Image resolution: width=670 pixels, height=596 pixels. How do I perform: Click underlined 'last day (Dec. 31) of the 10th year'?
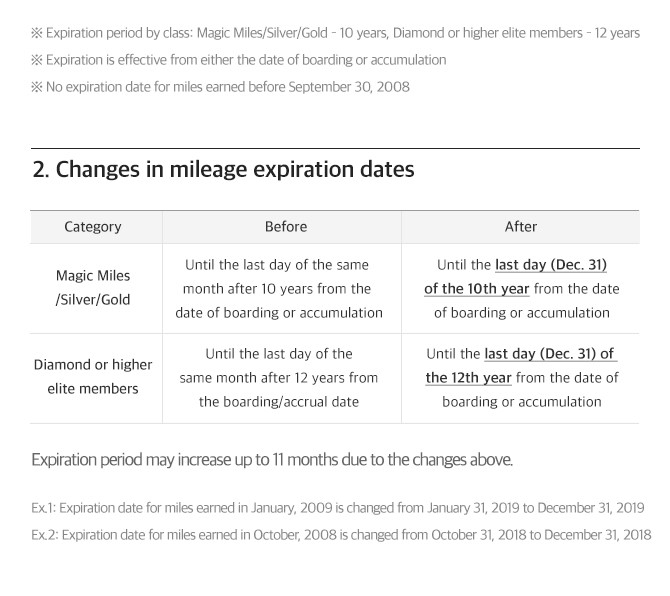click(x=515, y=277)
